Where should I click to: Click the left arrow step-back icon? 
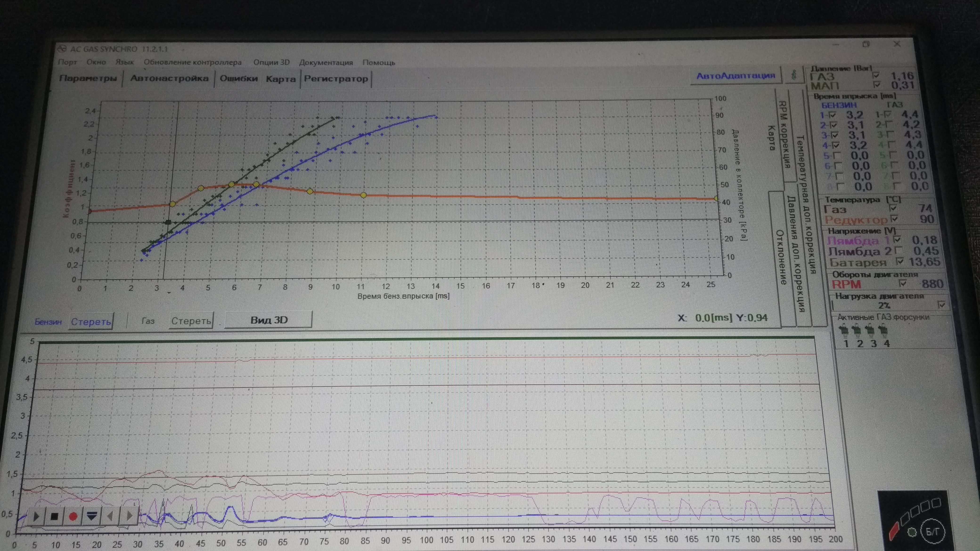pos(110,516)
